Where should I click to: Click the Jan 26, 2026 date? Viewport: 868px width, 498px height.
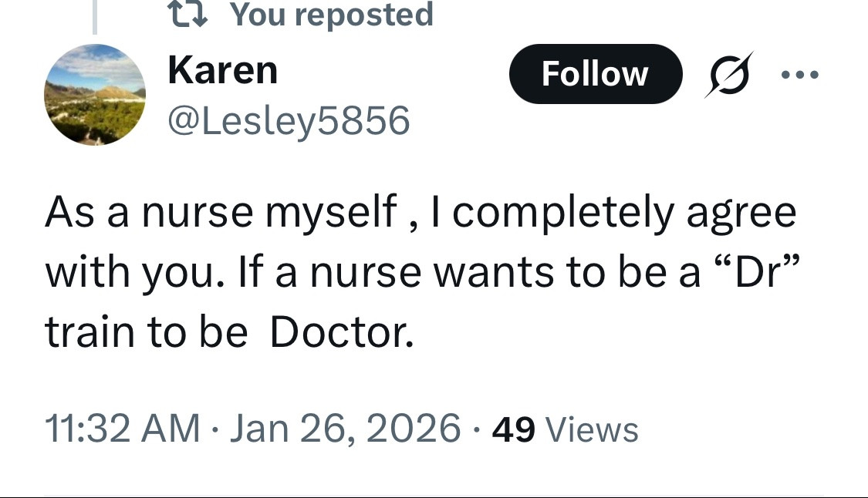(x=345, y=429)
